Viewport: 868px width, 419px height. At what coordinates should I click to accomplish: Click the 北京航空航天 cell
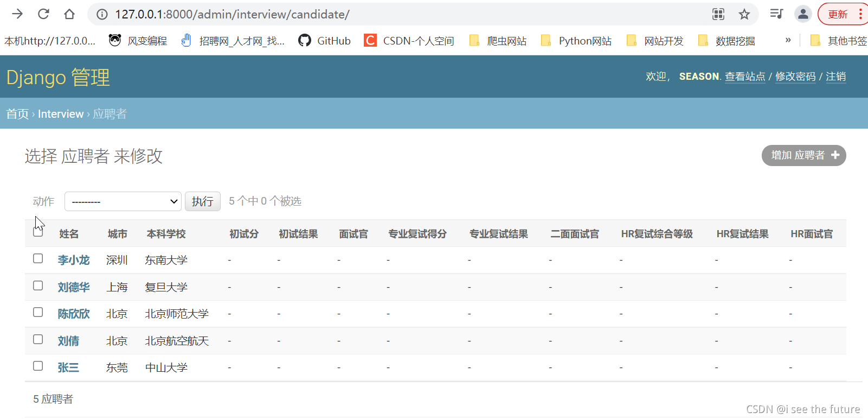[177, 341]
